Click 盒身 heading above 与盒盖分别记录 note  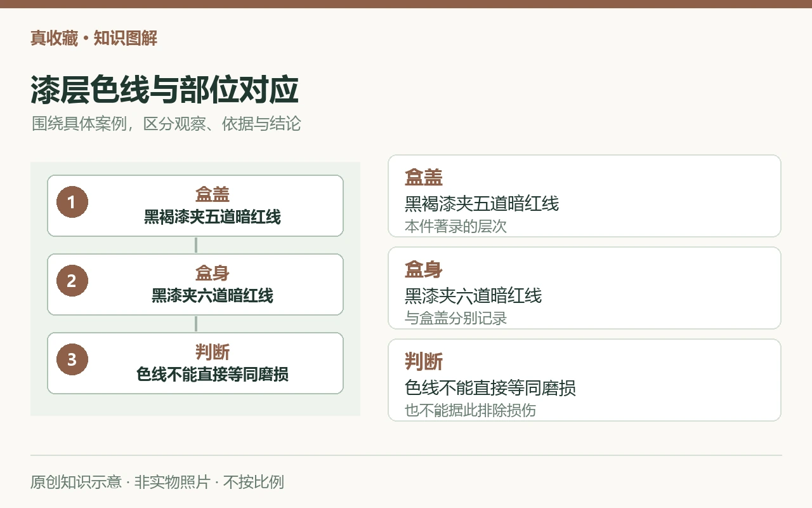click(424, 269)
